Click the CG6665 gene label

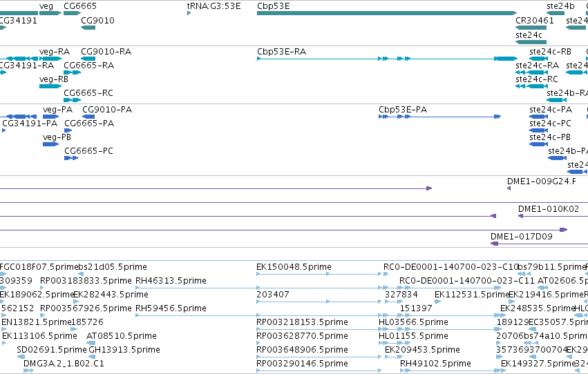(80, 6)
